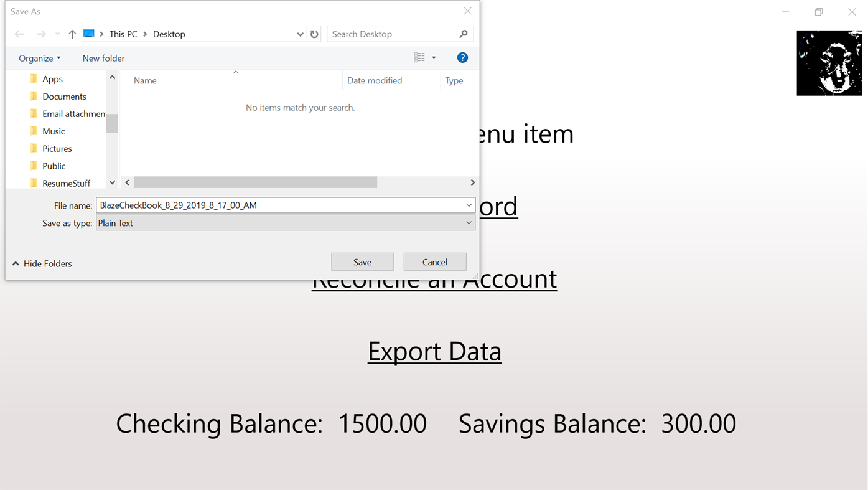Click the New folder button
The width and height of the screenshot is (868, 490).
[103, 57]
